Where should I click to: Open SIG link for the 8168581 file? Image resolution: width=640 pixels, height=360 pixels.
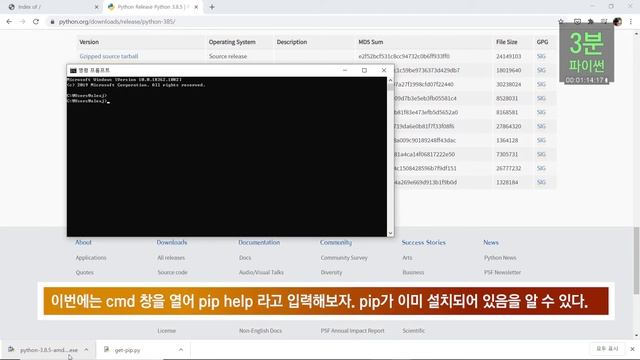point(541,112)
